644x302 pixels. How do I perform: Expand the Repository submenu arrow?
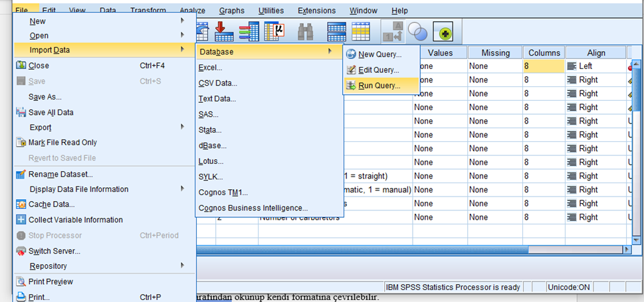coord(182,265)
